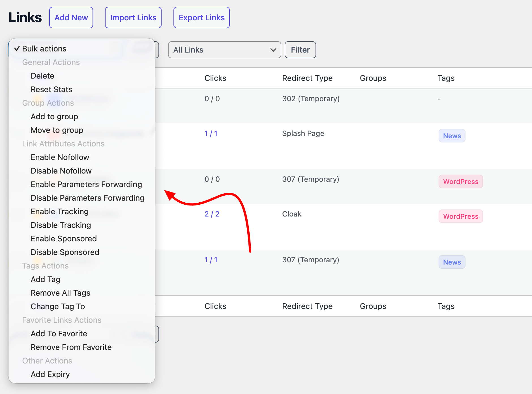Select Remove All Tags action

(60, 293)
